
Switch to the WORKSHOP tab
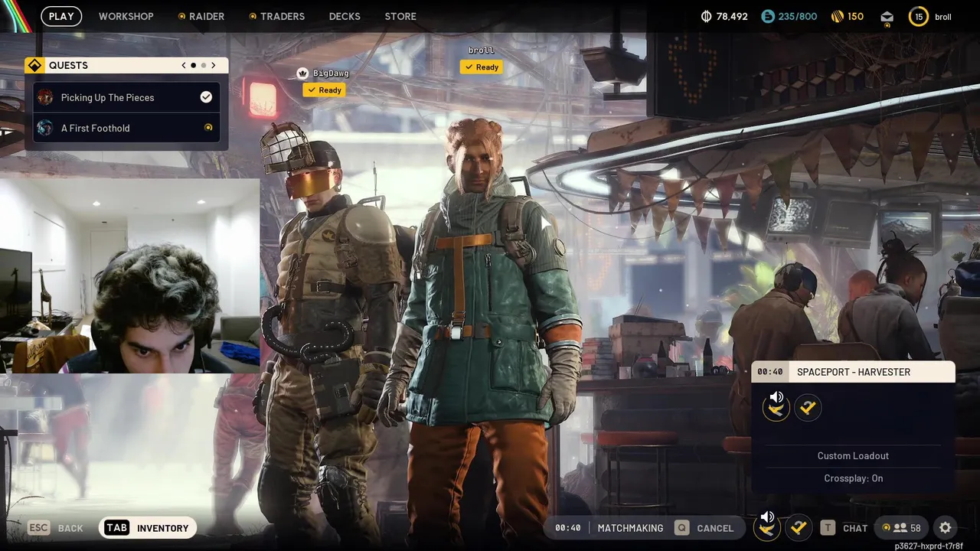click(126, 16)
